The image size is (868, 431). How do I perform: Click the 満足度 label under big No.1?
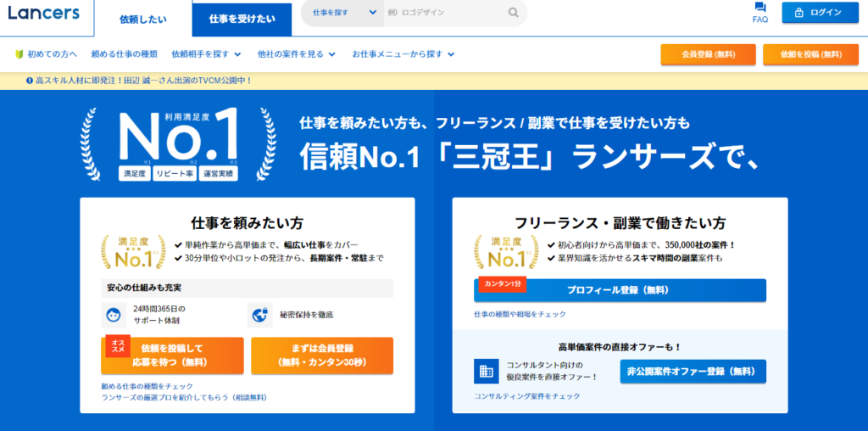[x=135, y=173]
